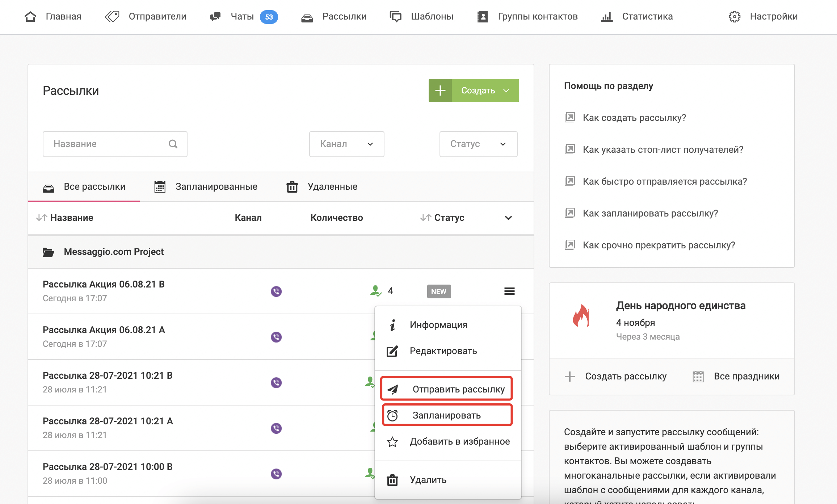Image resolution: width=837 pixels, height=504 pixels.
Task: Click the home house icon
Action: (x=30, y=17)
